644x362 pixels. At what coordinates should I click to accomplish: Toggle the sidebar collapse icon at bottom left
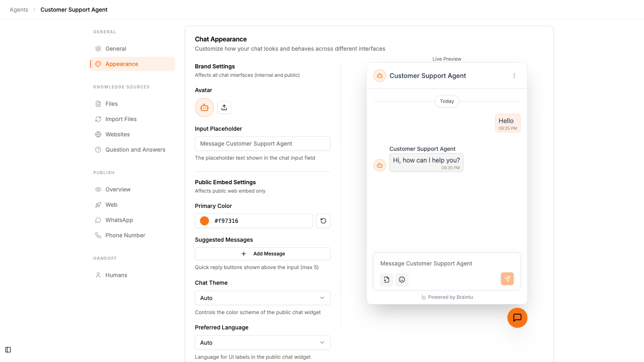(8, 350)
